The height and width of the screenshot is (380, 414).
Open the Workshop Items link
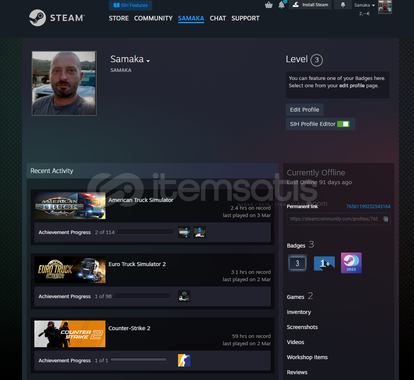(307, 357)
